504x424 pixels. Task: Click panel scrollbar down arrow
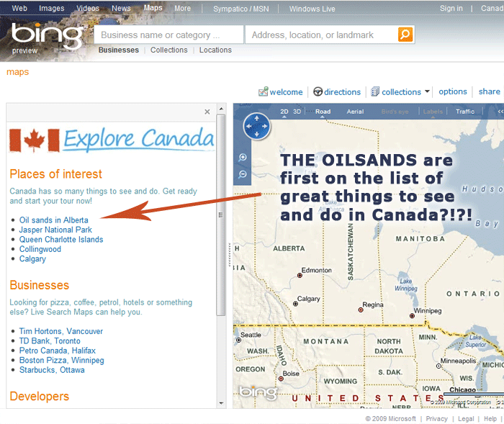[x=221, y=403]
